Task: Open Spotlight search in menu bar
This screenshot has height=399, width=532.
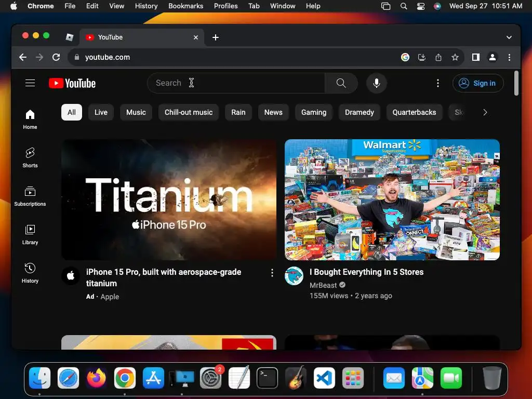Action: (403, 6)
